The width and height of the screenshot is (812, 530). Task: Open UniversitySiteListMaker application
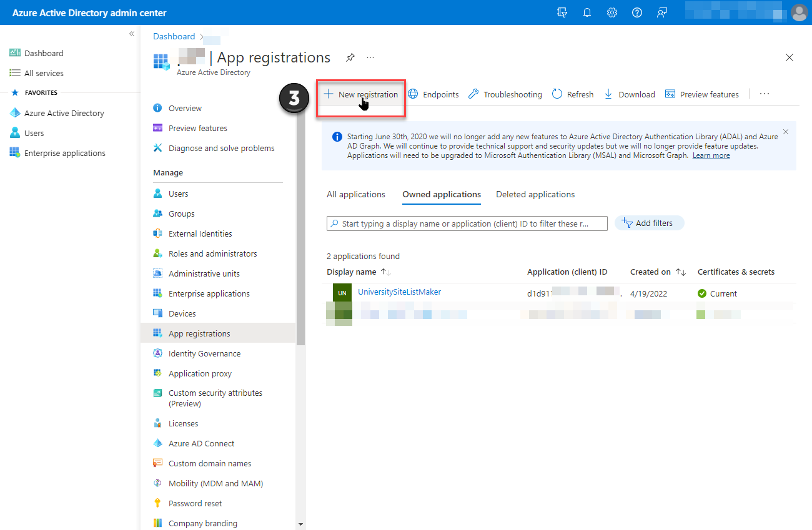pyautogui.click(x=399, y=292)
